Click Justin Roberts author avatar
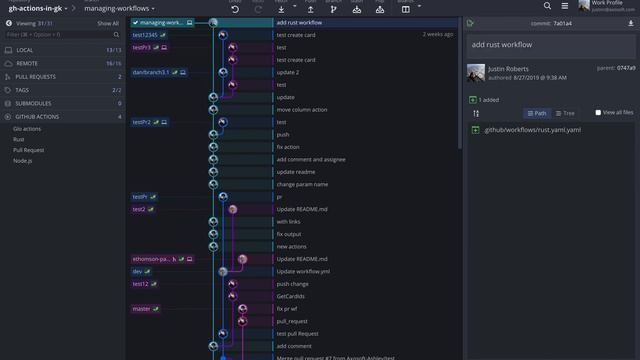Viewport: 640px width, 360px height. [476, 73]
